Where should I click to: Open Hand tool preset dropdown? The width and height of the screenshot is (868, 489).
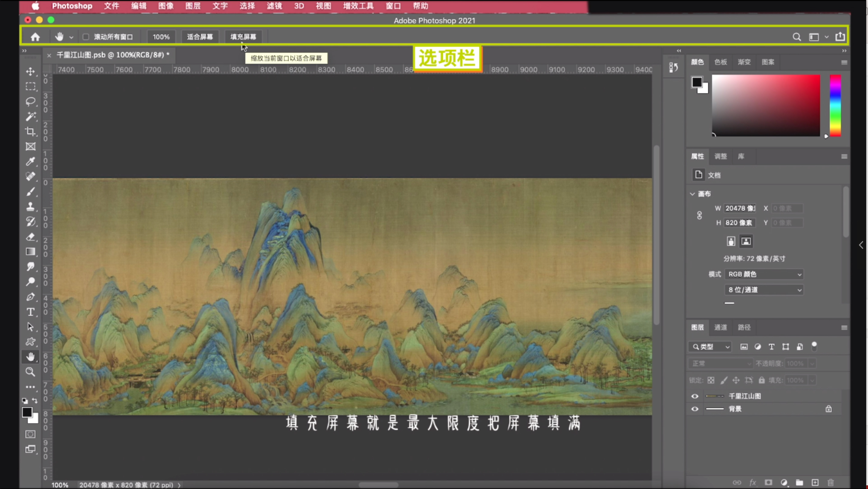click(71, 37)
